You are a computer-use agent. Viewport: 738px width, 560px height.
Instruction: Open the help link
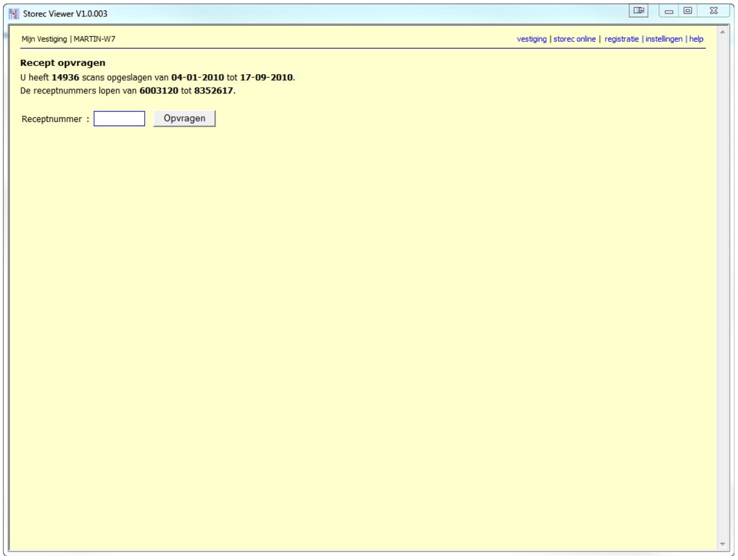click(696, 39)
